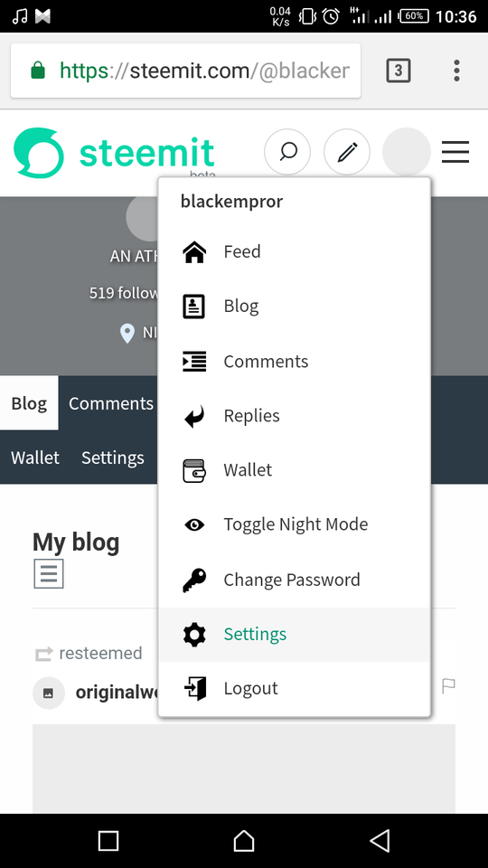Open the browser tab switcher showing 3
The width and height of the screenshot is (488, 868).
[x=399, y=71]
